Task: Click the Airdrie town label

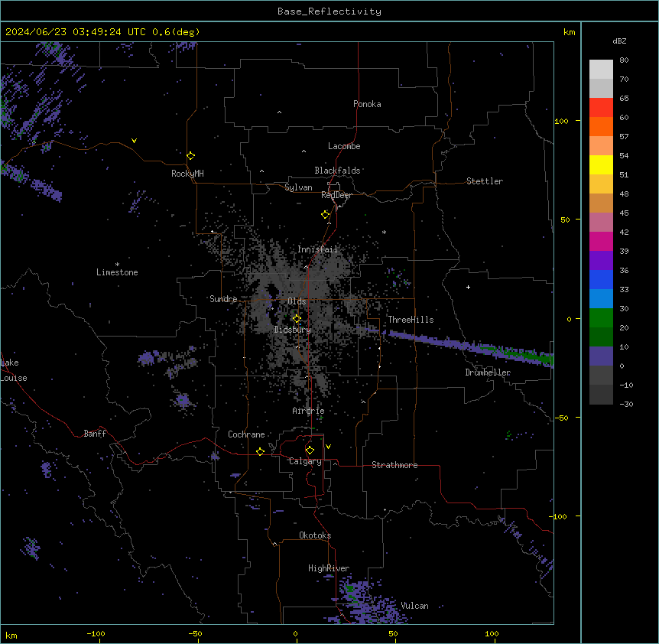Action: pos(308,411)
